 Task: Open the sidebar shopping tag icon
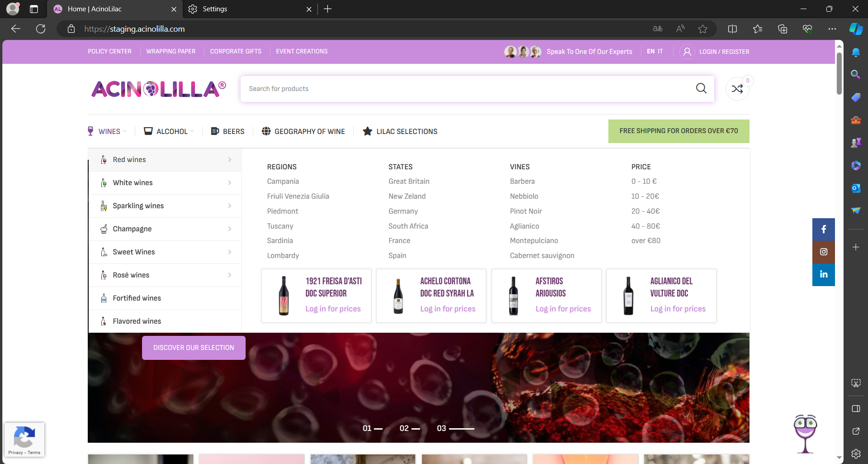tap(856, 97)
